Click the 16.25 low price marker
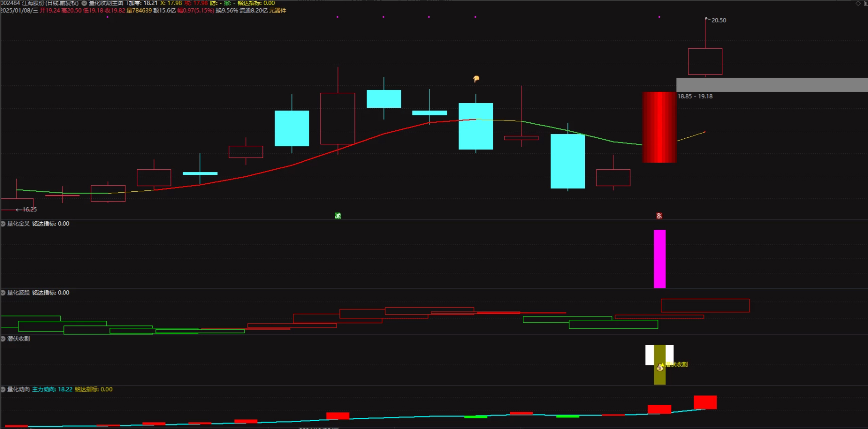This screenshot has width=868, height=429. pos(29,210)
